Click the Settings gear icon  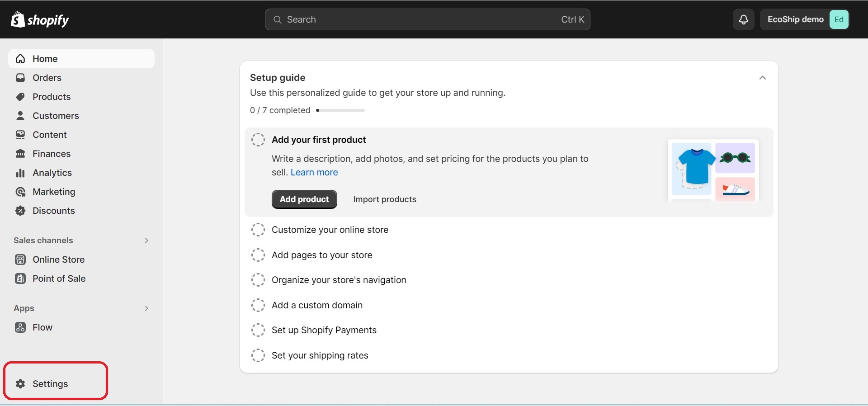click(20, 384)
